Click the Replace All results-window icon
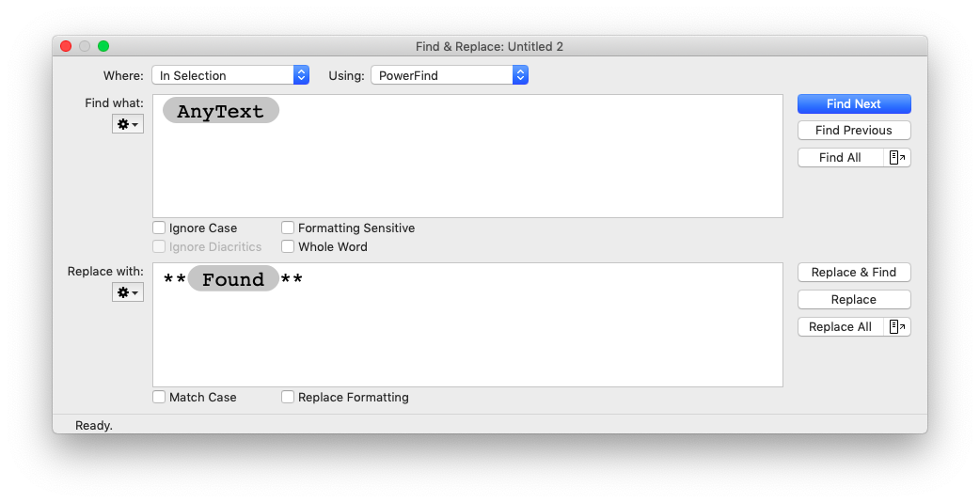This screenshot has width=980, height=503. (897, 327)
